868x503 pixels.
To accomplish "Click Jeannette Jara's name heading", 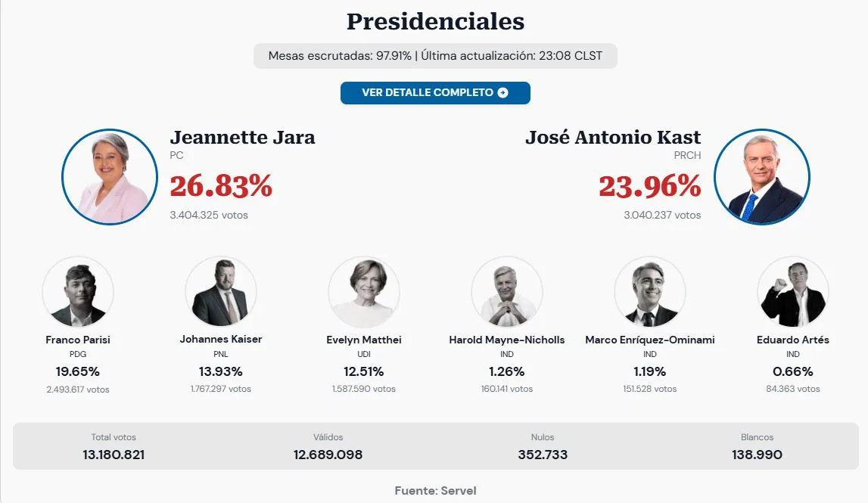I will [x=242, y=138].
